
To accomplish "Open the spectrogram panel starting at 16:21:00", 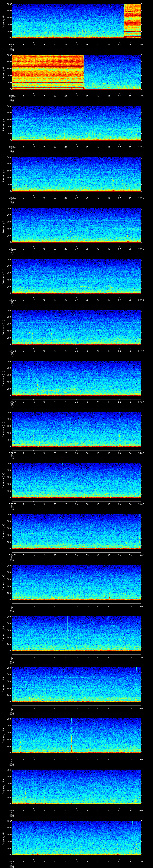I will tap(76, 378).
